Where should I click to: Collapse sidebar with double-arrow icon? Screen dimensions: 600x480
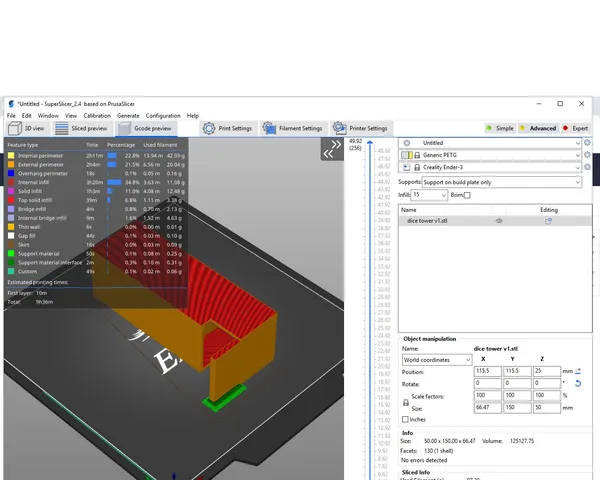(x=332, y=149)
